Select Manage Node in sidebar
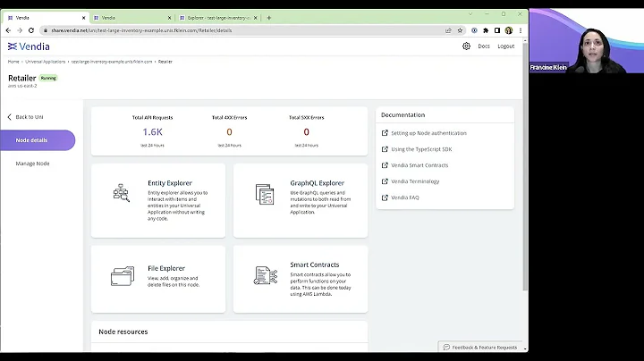Screen dimensions: 644x361 pyautogui.click(x=32, y=164)
